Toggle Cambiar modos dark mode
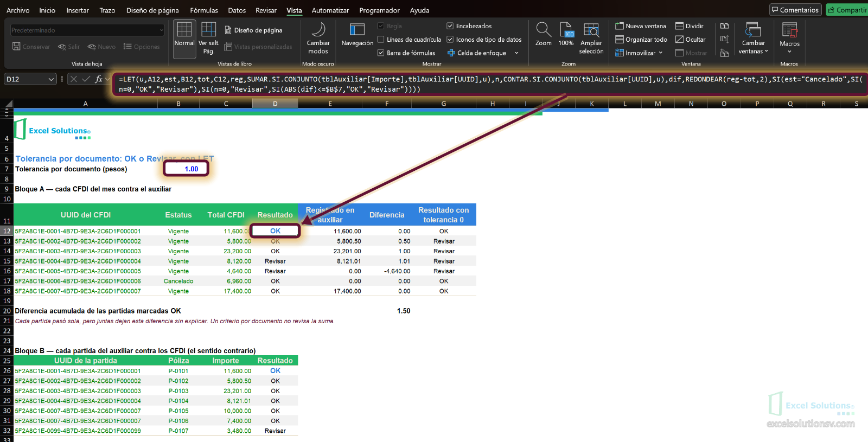The width and height of the screenshot is (868, 442). point(318,39)
